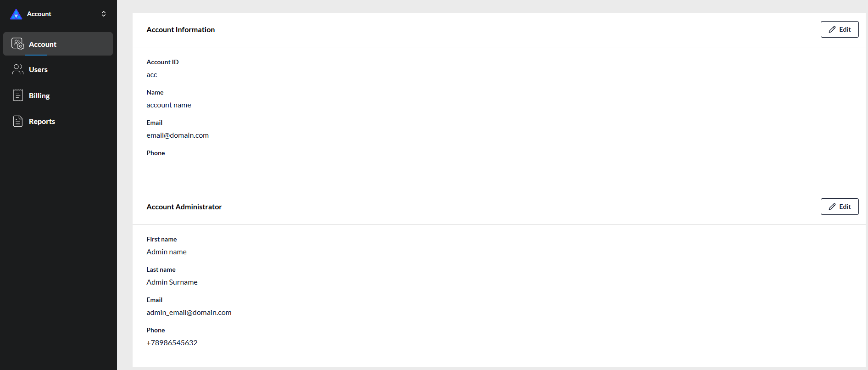The height and width of the screenshot is (370, 868).
Task: Click the "Admin name" first name value
Action: [167, 252]
